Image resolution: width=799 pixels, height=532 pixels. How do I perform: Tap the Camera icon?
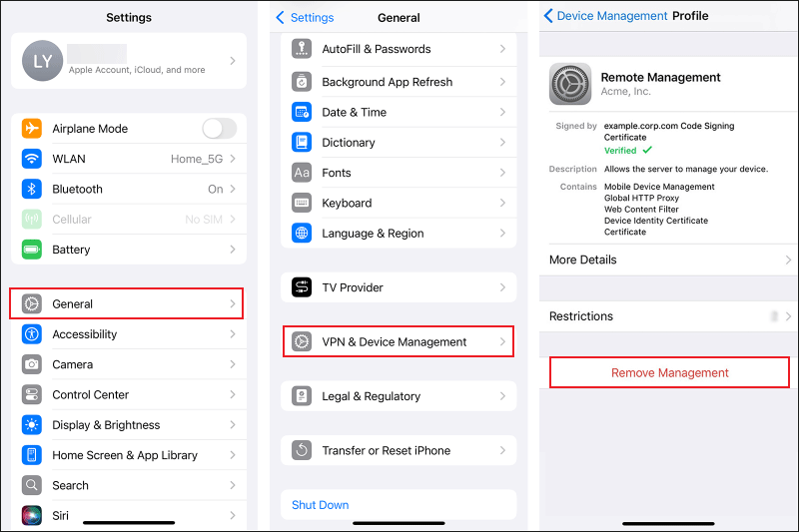click(x=32, y=364)
